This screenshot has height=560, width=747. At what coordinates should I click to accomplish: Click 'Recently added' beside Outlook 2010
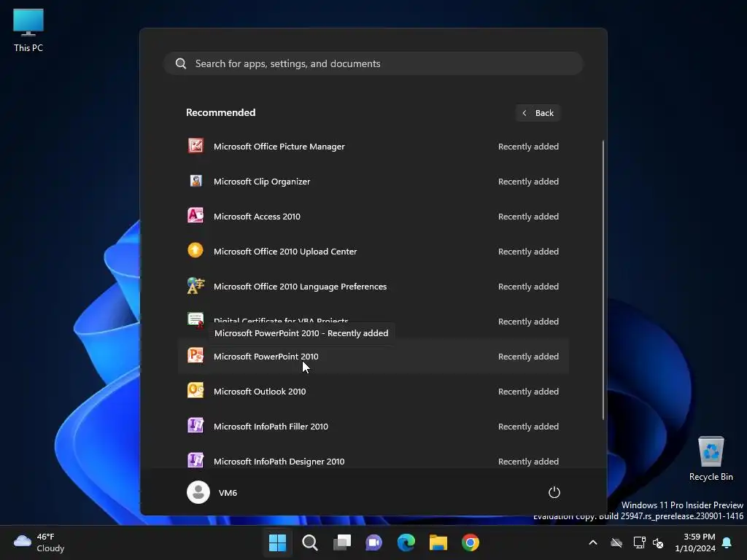click(528, 392)
